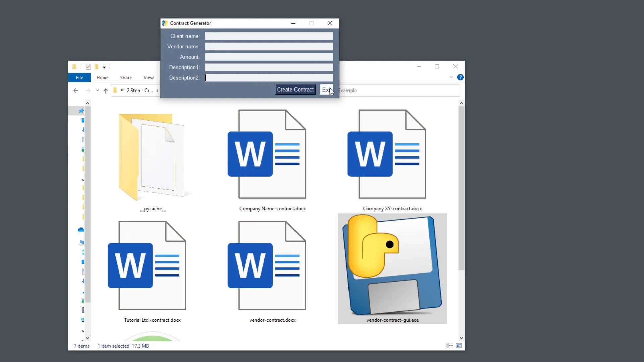Image resolution: width=644 pixels, height=362 pixels.
Task: Switch to the View ribbon tab
Action: point(148,77)
